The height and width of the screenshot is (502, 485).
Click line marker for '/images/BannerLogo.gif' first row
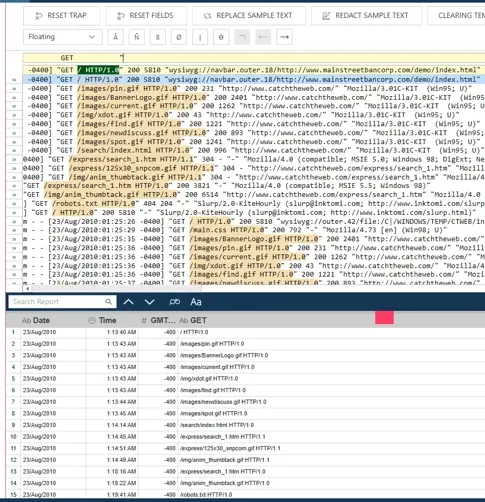pyautogui.click(x=14, y=98)
